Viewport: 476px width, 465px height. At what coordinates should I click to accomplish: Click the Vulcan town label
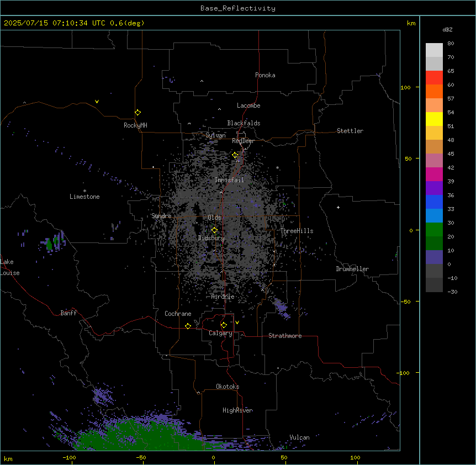coord(299,437)
